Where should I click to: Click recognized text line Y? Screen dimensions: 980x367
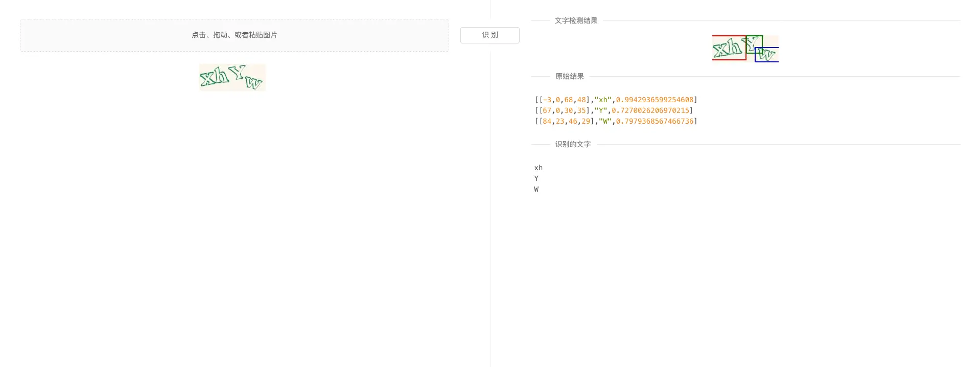(536, 178)
